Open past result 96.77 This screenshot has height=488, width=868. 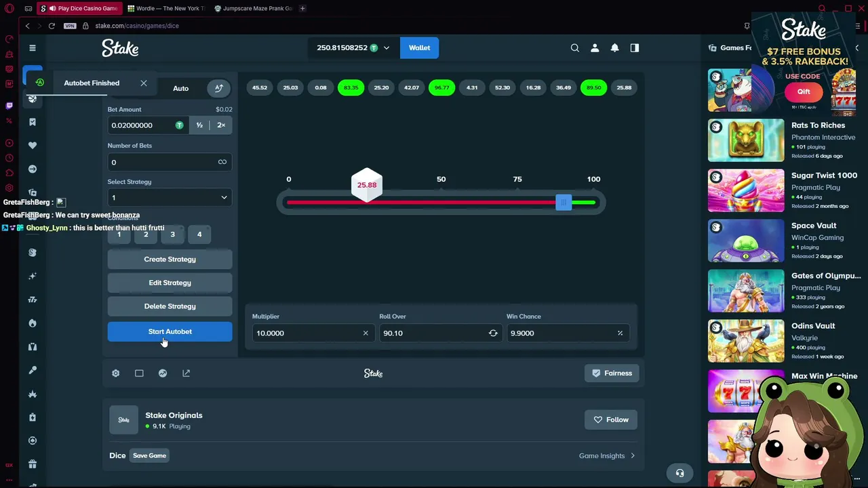[442, 88]
